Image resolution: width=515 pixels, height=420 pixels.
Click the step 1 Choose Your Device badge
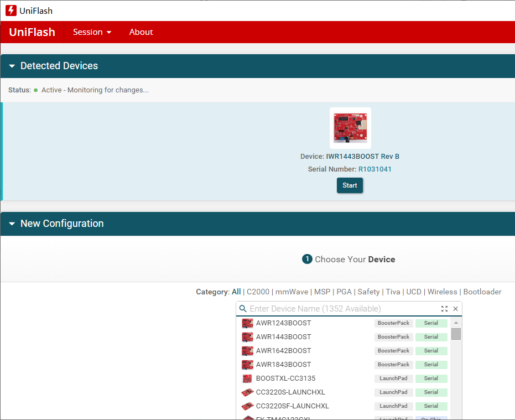[307, 259]
